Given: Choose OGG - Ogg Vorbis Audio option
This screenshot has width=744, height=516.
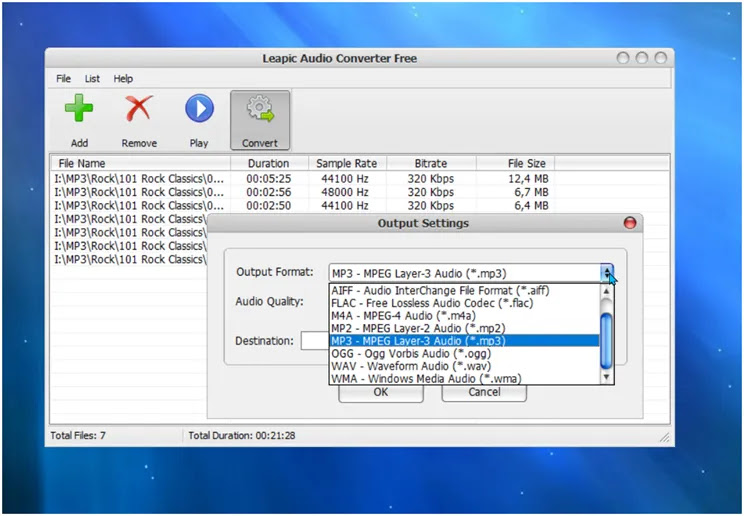Looking at the screenshot, I should point(465,354).
